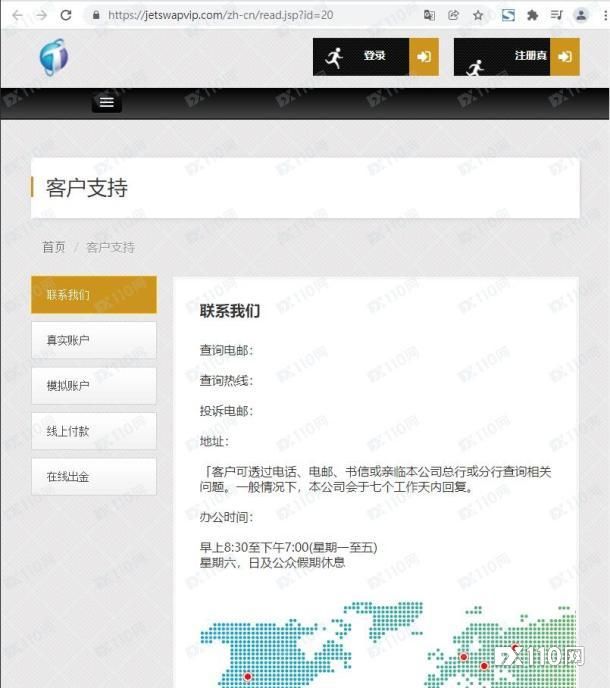This screenshot has height=688, width=610.
Task: Click the 客户支持 page heading
Action: [x=87, y=188]
